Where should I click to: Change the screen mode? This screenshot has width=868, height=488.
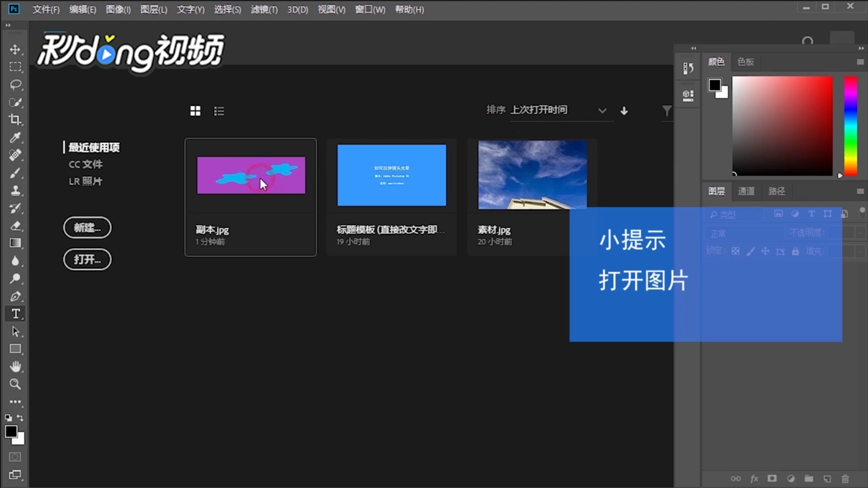click(15, 475)
